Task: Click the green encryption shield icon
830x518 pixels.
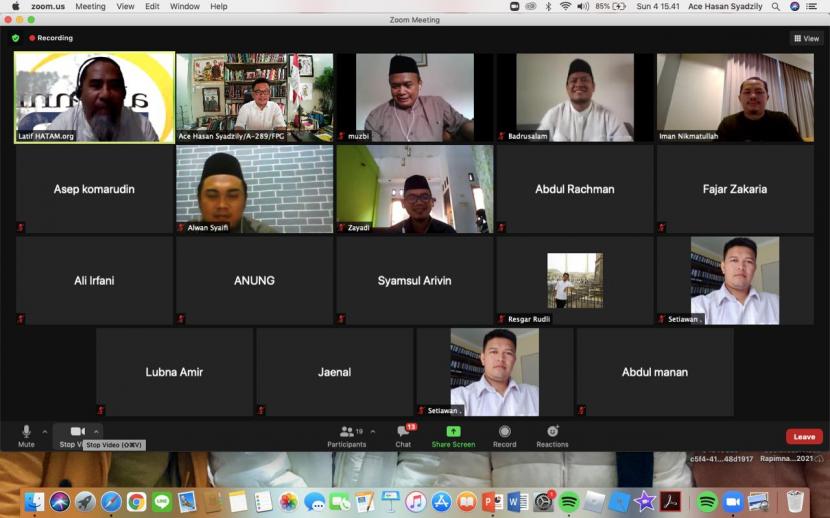Action: pos(15,38)
